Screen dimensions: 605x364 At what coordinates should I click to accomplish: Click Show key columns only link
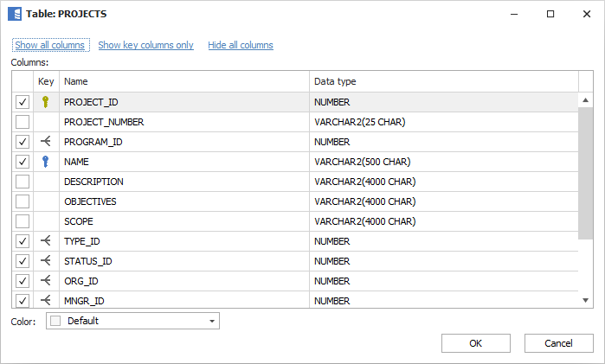point(145,45)
